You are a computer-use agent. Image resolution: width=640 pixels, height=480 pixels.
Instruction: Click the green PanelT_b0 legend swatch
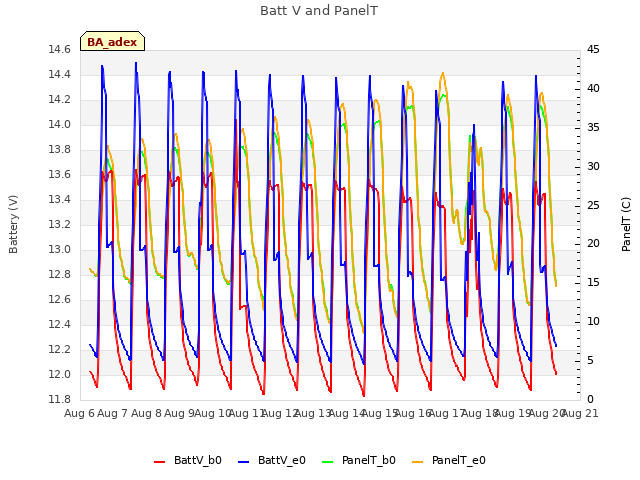pos(328,462)
